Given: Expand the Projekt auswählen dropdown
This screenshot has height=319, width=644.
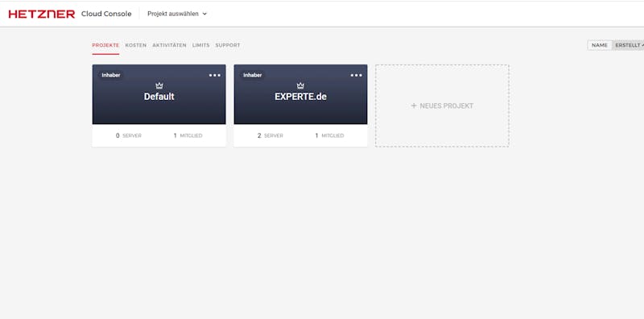Looking at the screenshot, I should (177, 14).
